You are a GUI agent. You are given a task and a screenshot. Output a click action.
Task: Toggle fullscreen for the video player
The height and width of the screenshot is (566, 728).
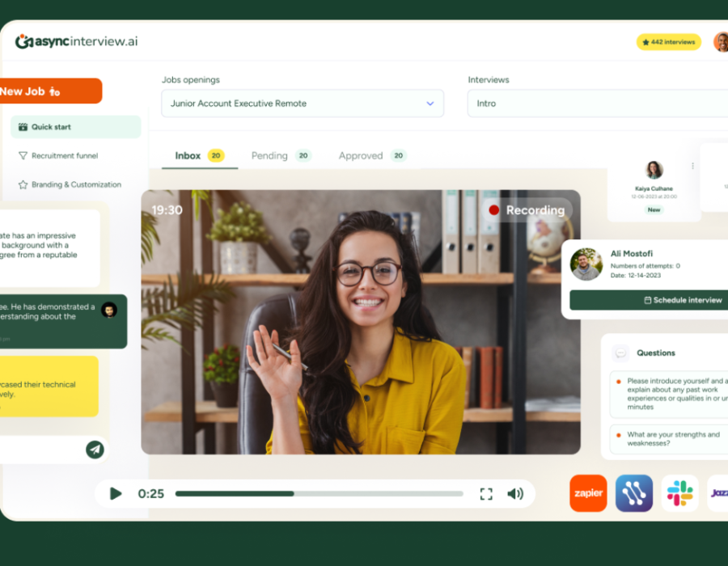pos(486,493)
